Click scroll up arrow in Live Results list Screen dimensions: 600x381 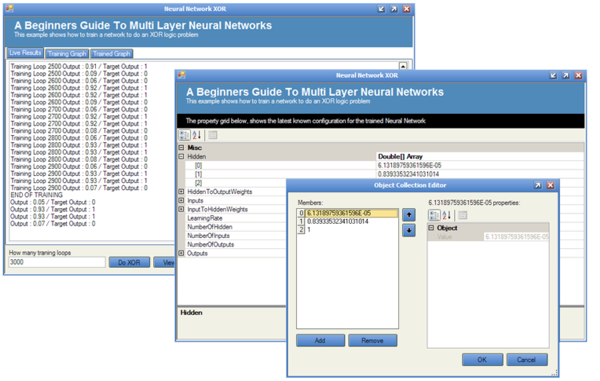point(403,66)
